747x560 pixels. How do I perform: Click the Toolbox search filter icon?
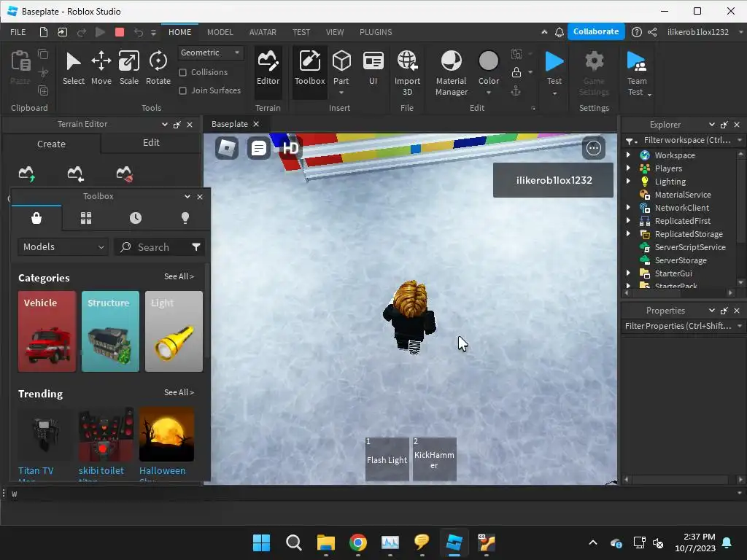196,246
